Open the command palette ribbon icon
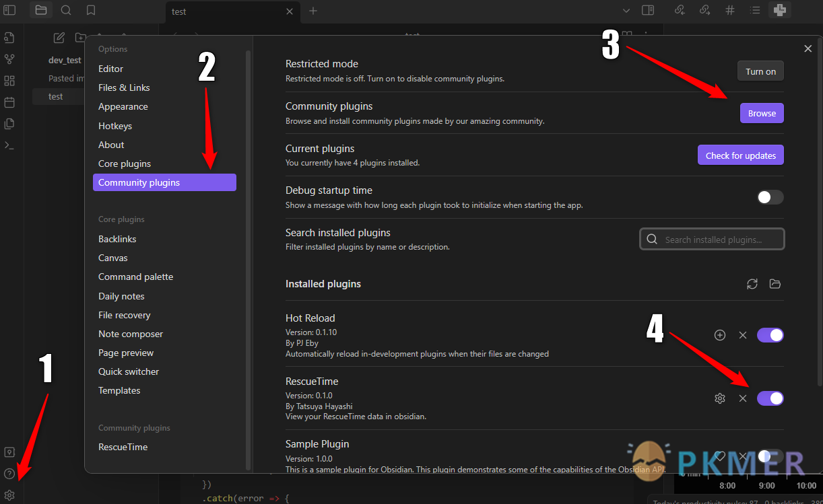Viewport: 823px width, 504px height. tap(9, 145)
